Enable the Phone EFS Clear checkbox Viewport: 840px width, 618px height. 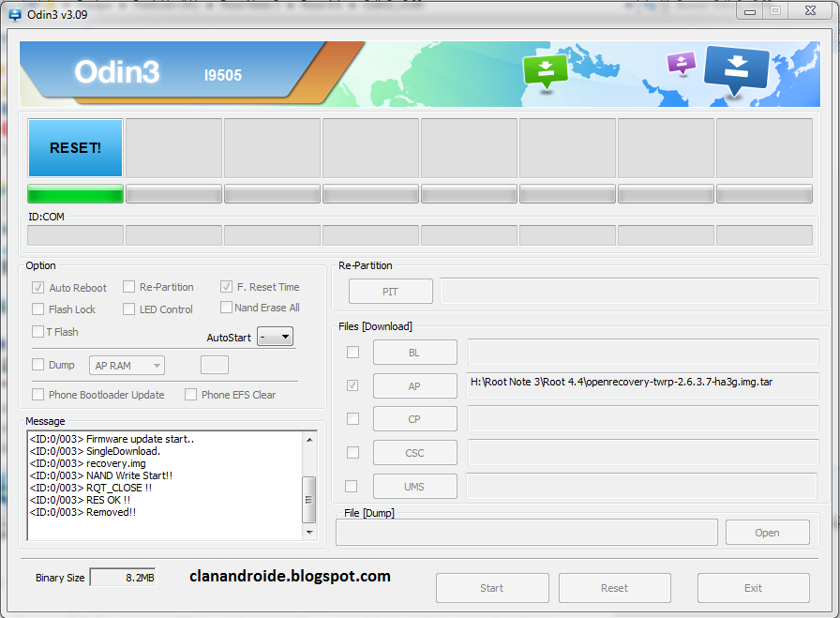pos(190,395)
